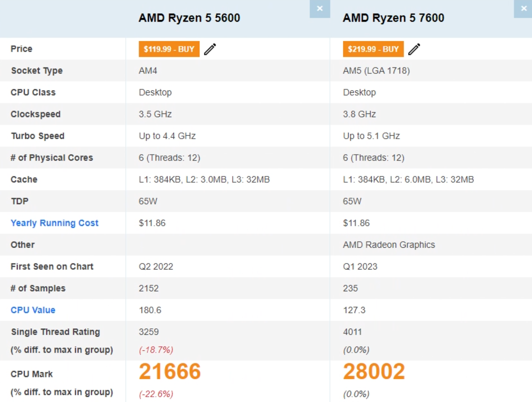
Task: Click the AMD Ryzen 5 7600 heading
Action: pos(393,18)
